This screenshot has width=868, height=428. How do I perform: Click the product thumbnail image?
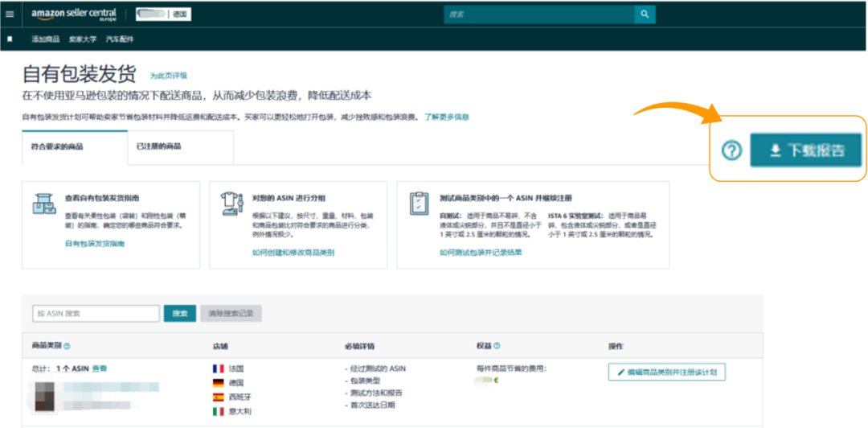point(44,397)
